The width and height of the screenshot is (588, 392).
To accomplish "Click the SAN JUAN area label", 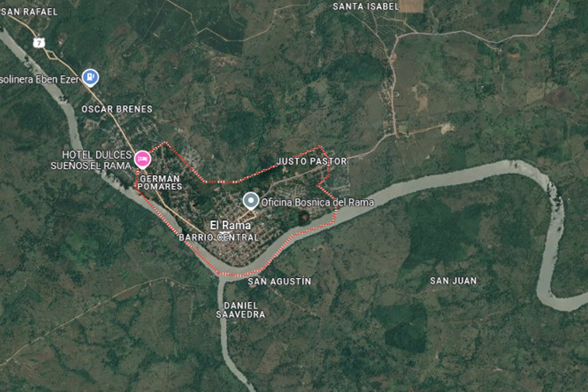I will (453, 281).
